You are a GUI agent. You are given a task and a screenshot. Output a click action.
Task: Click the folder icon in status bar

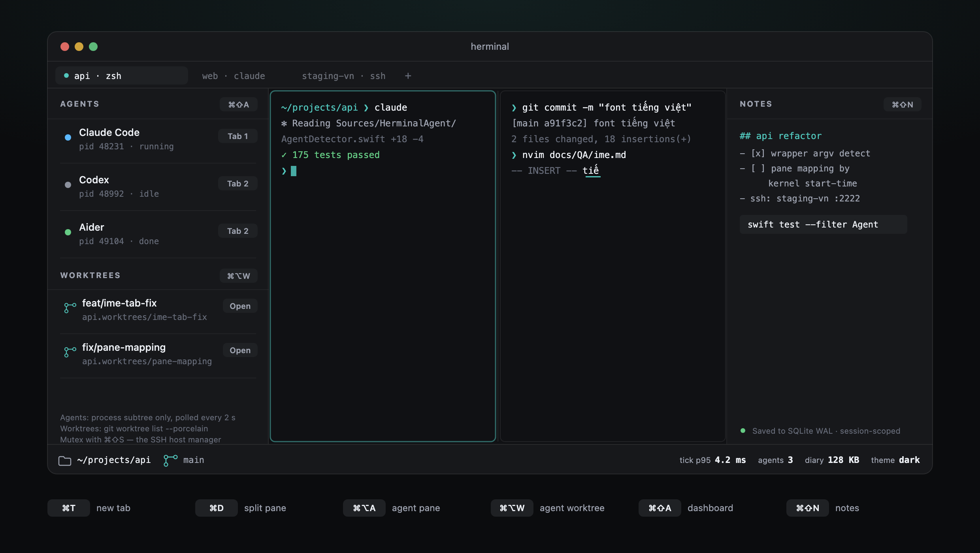point(65,461)
